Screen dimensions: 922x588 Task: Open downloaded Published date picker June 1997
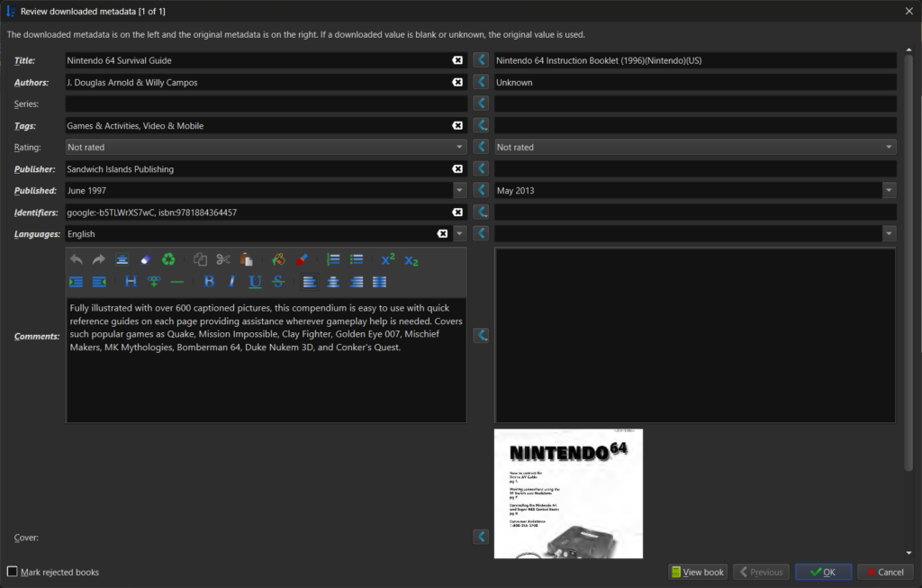[459, 191]
